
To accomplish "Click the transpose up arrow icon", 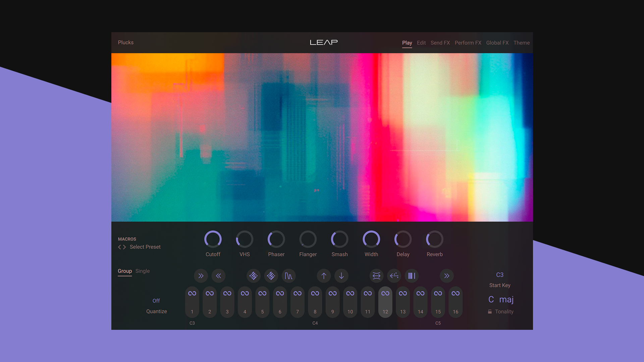I will pyautogui.click(x=324, y=276).
